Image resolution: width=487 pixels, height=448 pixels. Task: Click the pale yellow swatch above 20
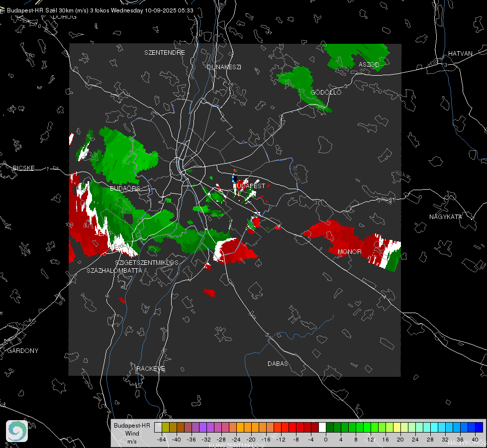point(397,428)
